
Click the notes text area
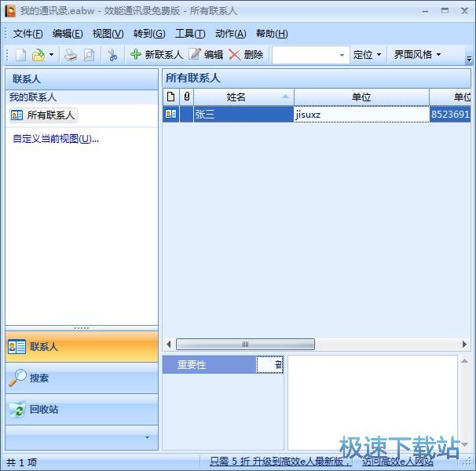[x=372, y=403]
